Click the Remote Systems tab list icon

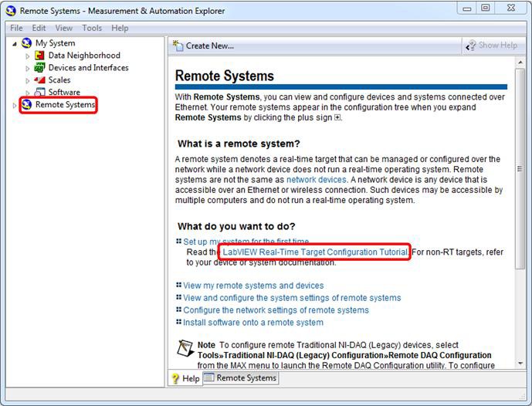[x=208, y=377]
